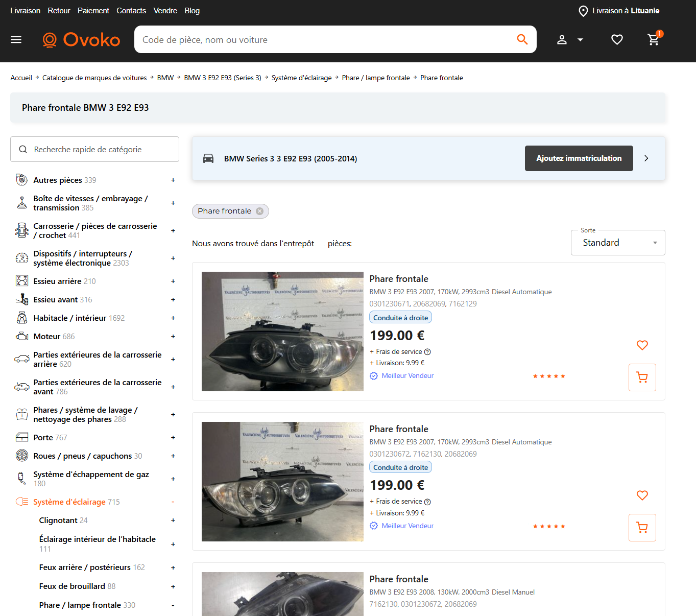Open Vendre top menu item
The image size is (696, 616).
[165, 11]
